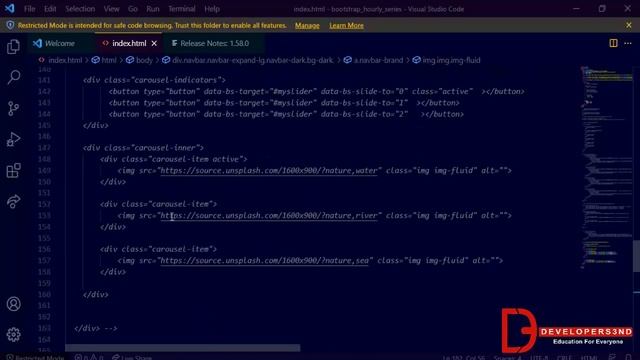Click the Split Editor Right icon
Viewport: 640px width, 360px height.
coord(613,43)
